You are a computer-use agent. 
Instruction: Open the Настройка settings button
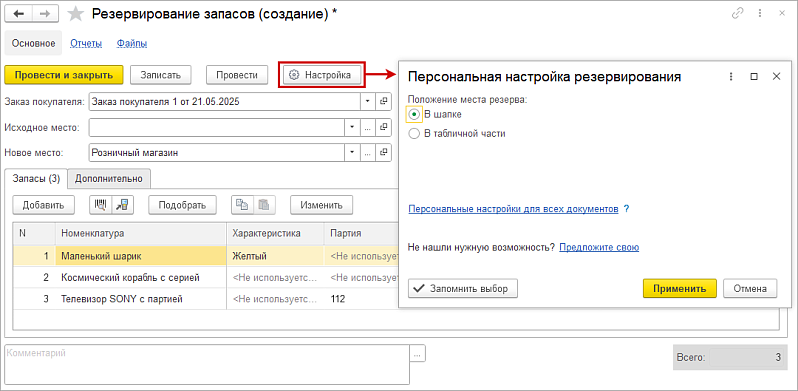(x=322, y=75)
